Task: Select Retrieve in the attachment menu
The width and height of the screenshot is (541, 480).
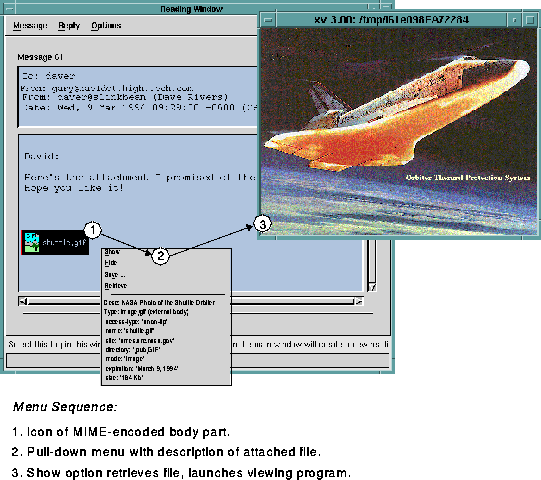Action: coord(116,286)
